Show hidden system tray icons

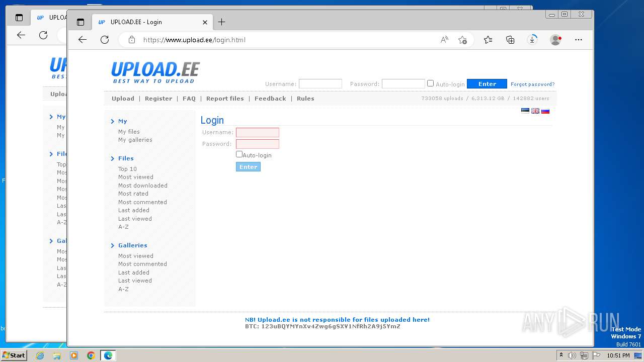(561, 355)
